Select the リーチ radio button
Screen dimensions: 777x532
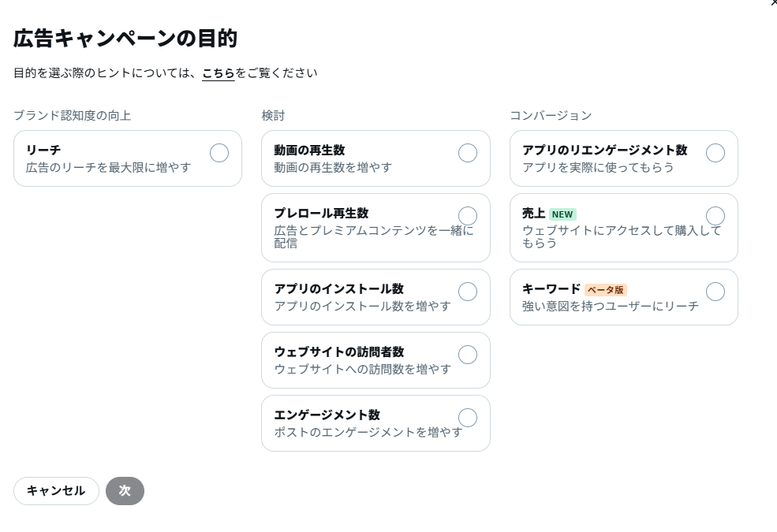coord(219,153)
